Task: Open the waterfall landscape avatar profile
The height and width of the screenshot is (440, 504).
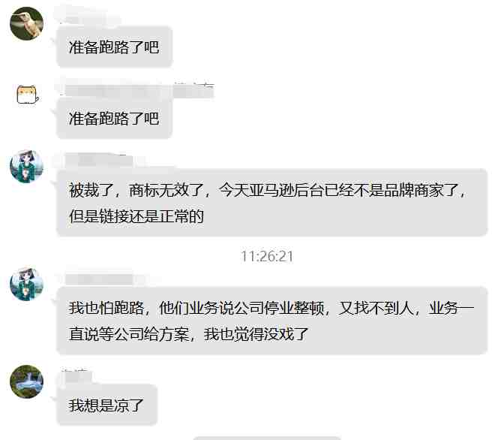Action: 27,381
